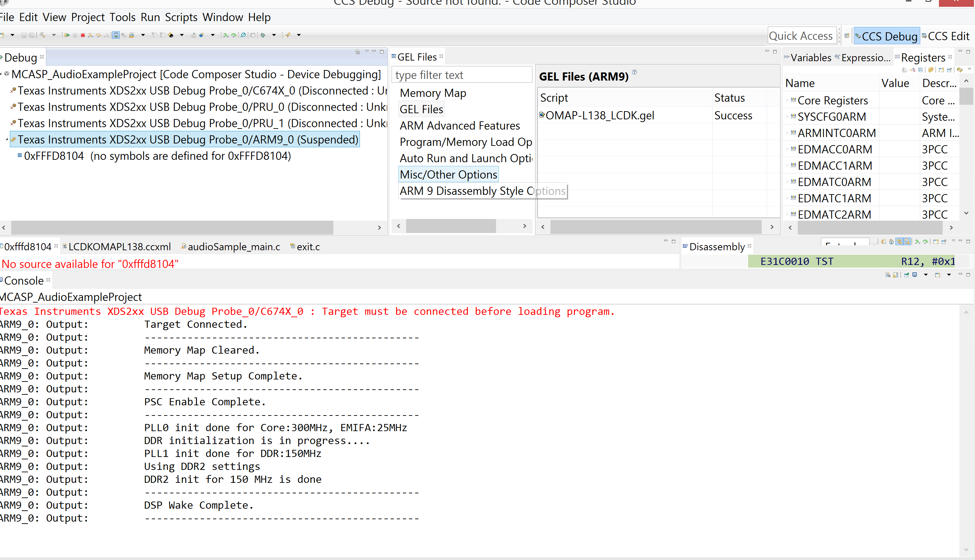Image resolution: width=975 pixels, height=560 pixels.
Task: Click the GEL options list horizontal scrollbar
Action: [x=450, y=226]
